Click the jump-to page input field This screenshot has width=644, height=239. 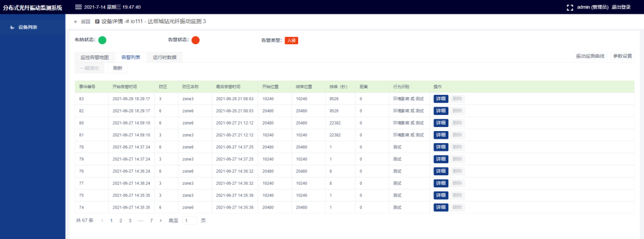click(190, 221)
